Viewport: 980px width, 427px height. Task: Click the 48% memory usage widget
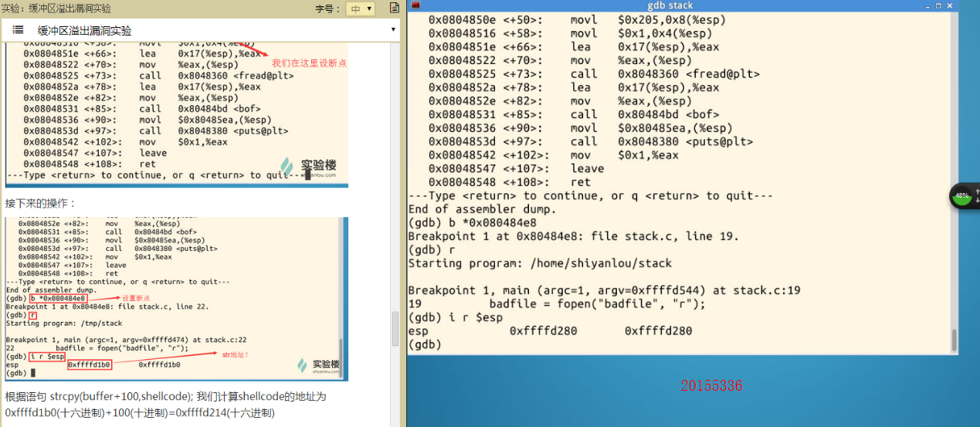click(962, 196)
